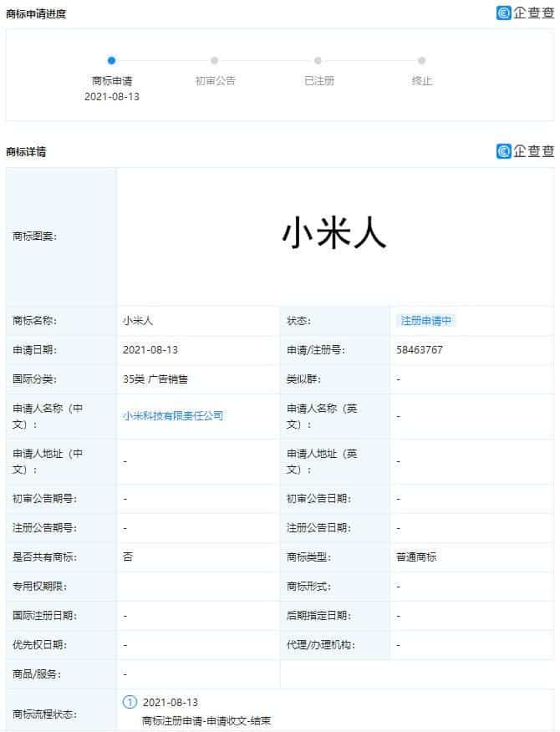Click the 商标详情 section heading
Viewport: 560px width, 732px height.
26,152
